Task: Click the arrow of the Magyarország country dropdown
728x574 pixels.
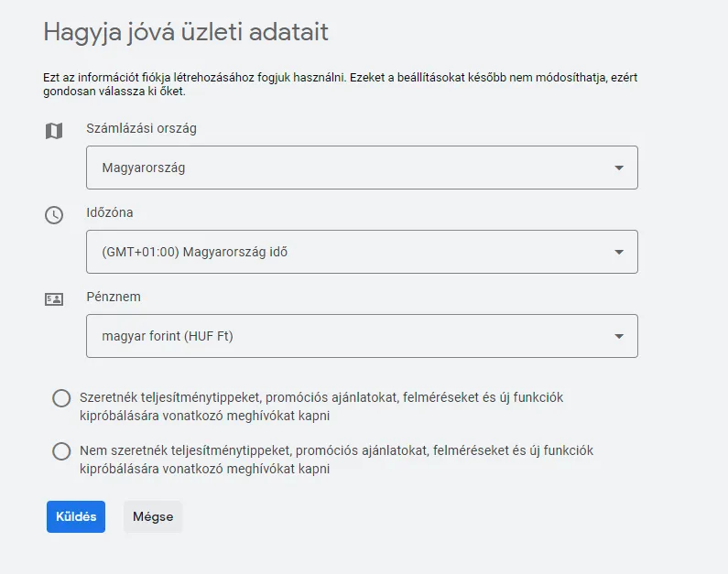Action: click(x=619, y=168)
